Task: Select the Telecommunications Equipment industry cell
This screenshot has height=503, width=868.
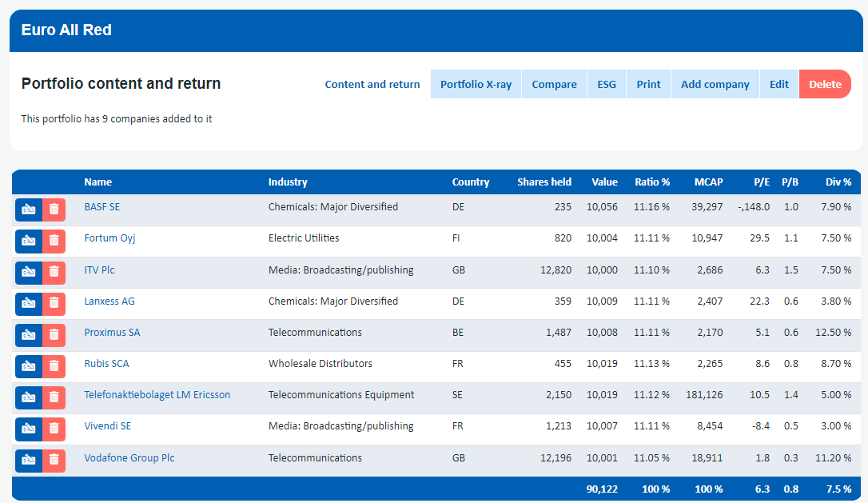Action: [341, 395]
